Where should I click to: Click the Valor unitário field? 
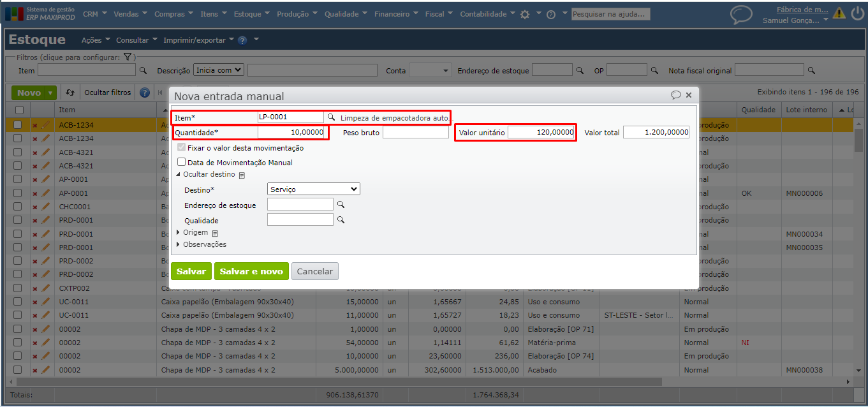click(541, 132)
